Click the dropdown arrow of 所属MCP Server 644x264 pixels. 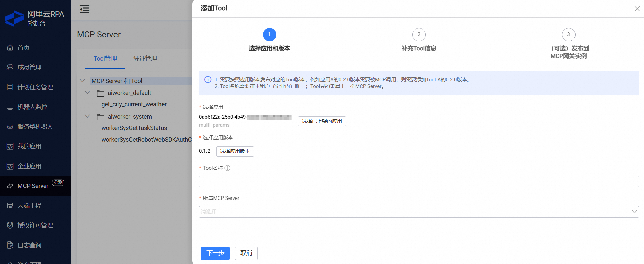click(634, 212)
